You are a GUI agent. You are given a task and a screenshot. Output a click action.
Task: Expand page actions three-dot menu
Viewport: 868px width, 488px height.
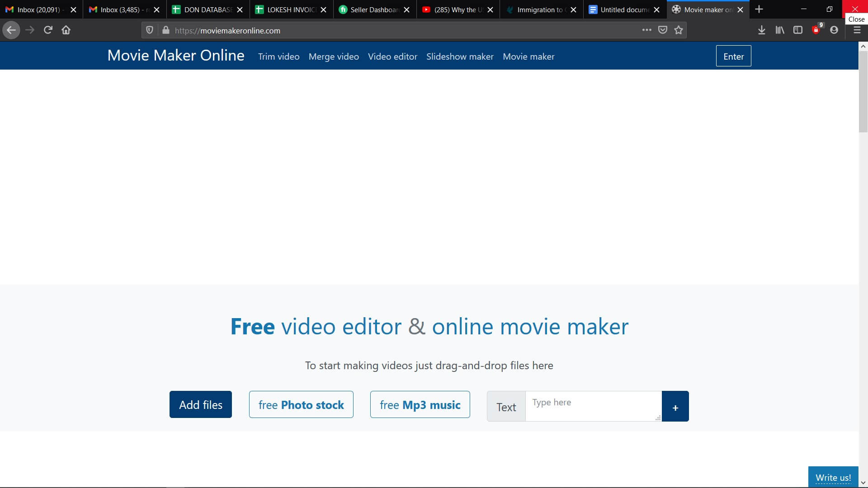click(646, 30)
